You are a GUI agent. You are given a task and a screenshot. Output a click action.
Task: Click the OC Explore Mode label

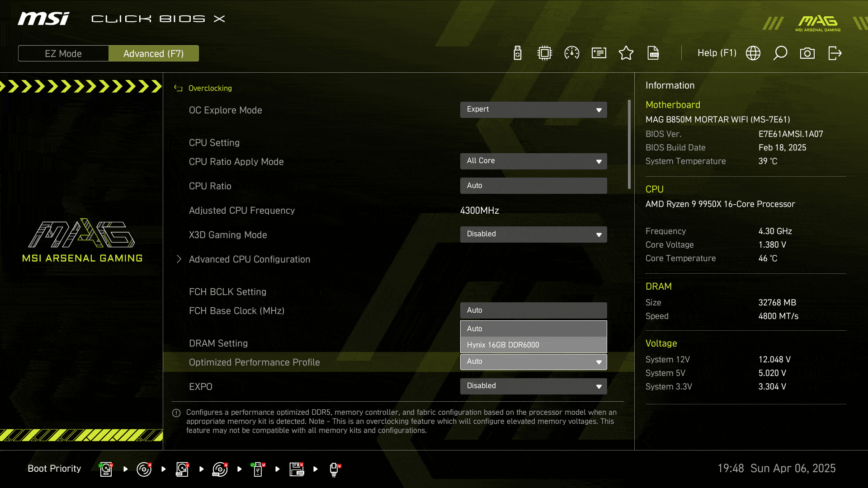[x=225, y=110]
